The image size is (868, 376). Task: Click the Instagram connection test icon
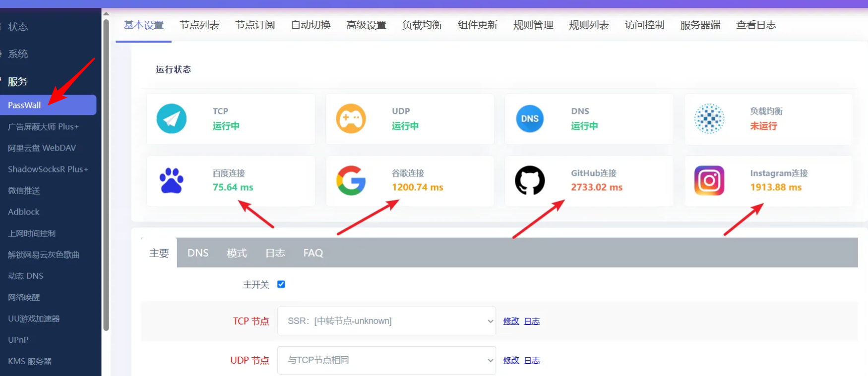(709, 181)
